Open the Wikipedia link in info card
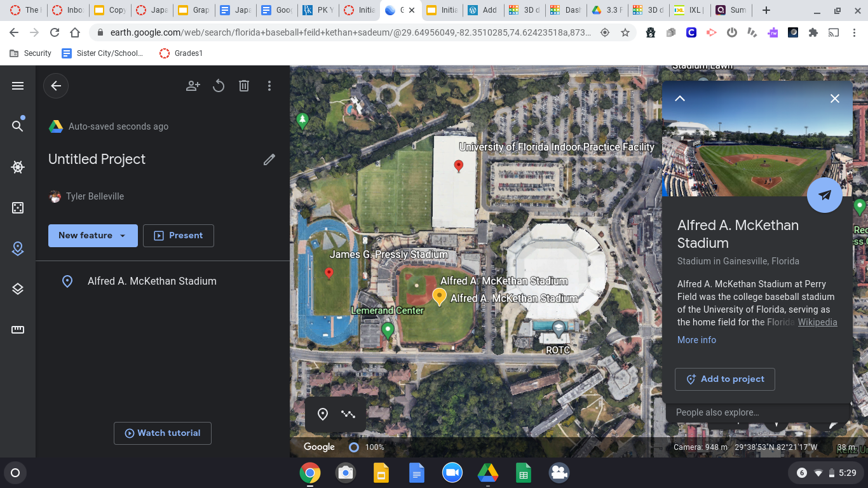 817,322
